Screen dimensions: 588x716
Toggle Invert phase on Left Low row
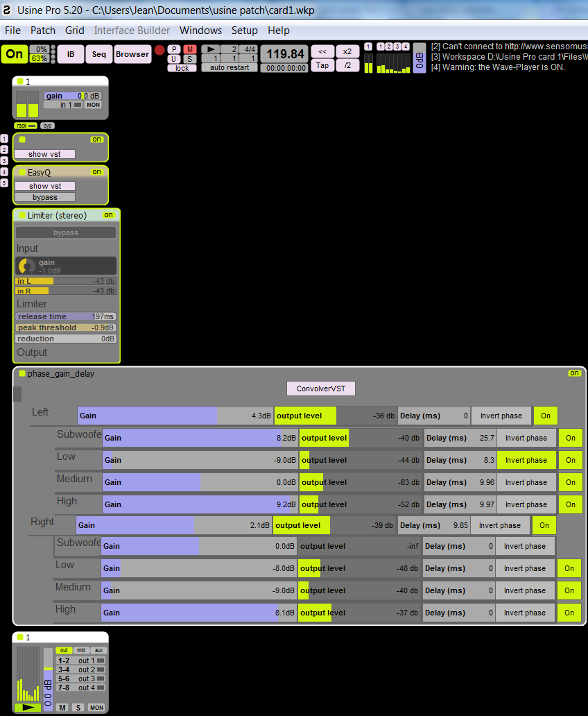(x=526, y=460)
